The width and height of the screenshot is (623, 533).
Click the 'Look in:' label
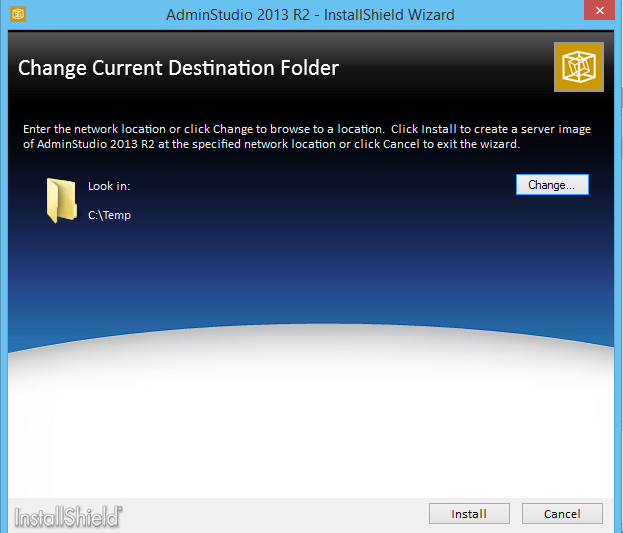(x=109, y=186)
